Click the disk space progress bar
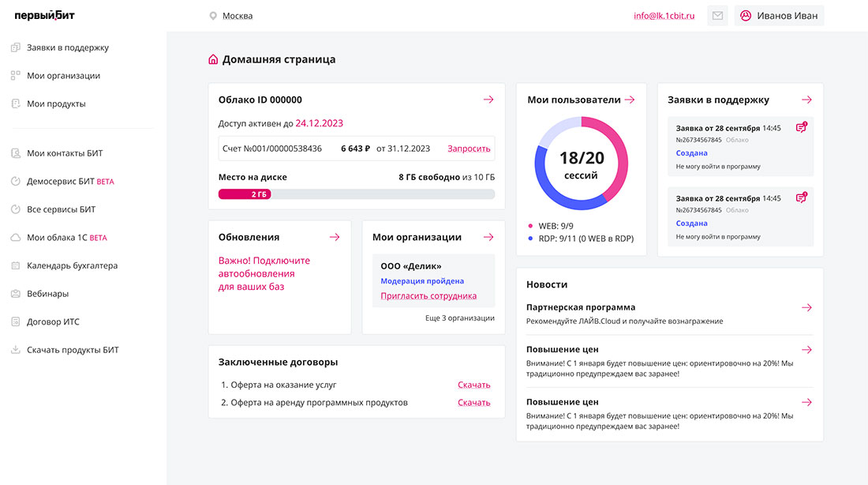 coord(357,194)
